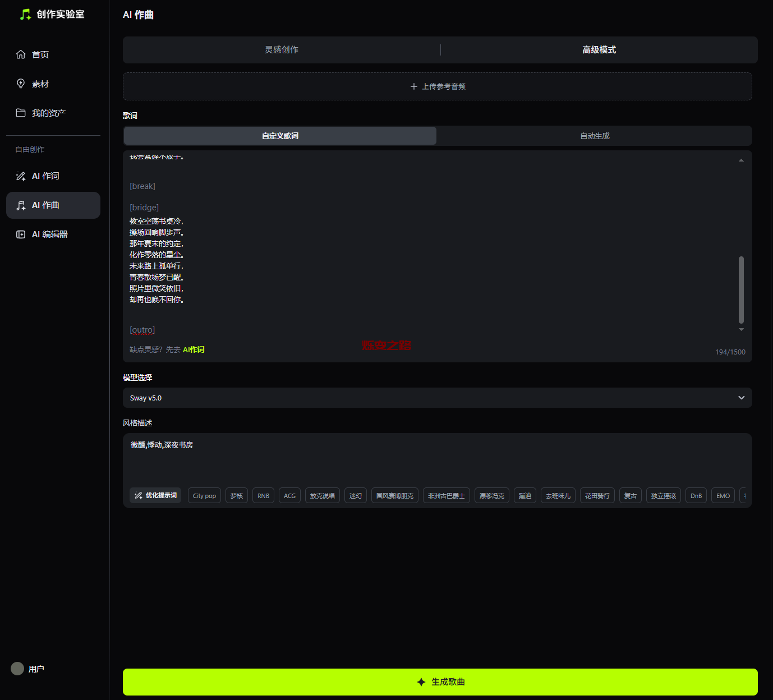
Task: Open the AI 编辑器 panel icon
Action: (x=21, y=234)
